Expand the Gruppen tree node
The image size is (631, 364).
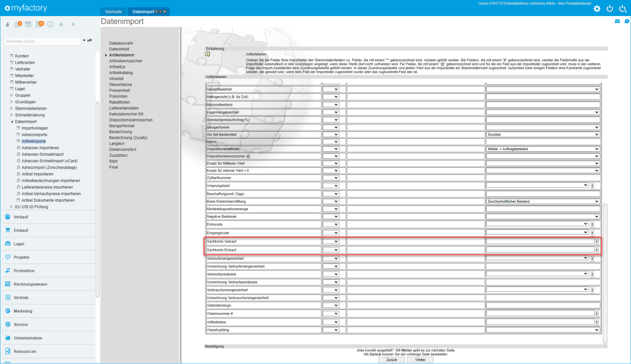point(12,95)
